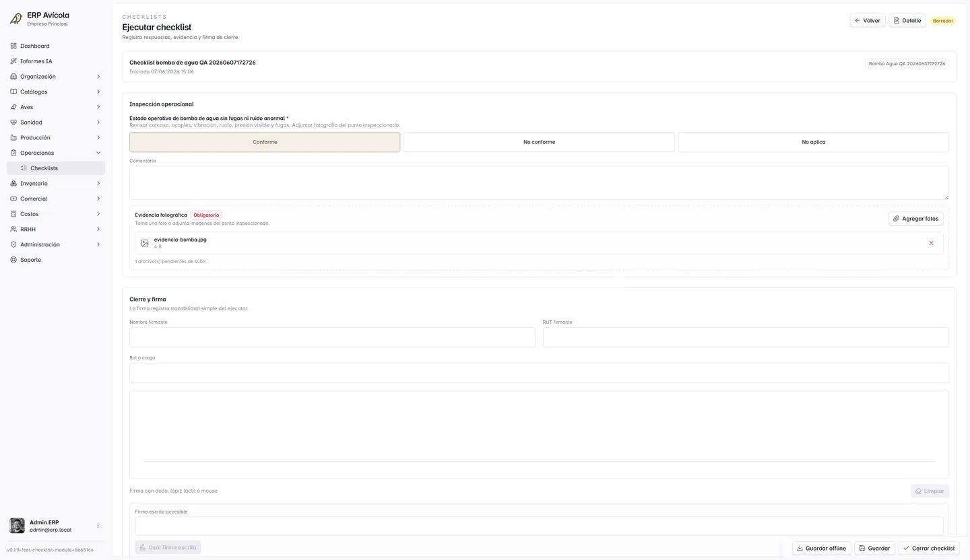The image size is (970, 560).
Task: Select the No conforme answer
Action: point(539,142)
